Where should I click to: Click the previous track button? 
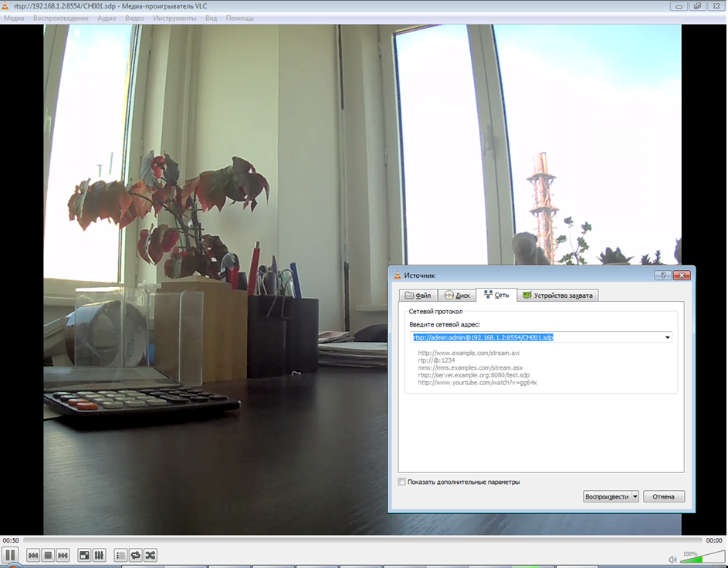[33, 555]
